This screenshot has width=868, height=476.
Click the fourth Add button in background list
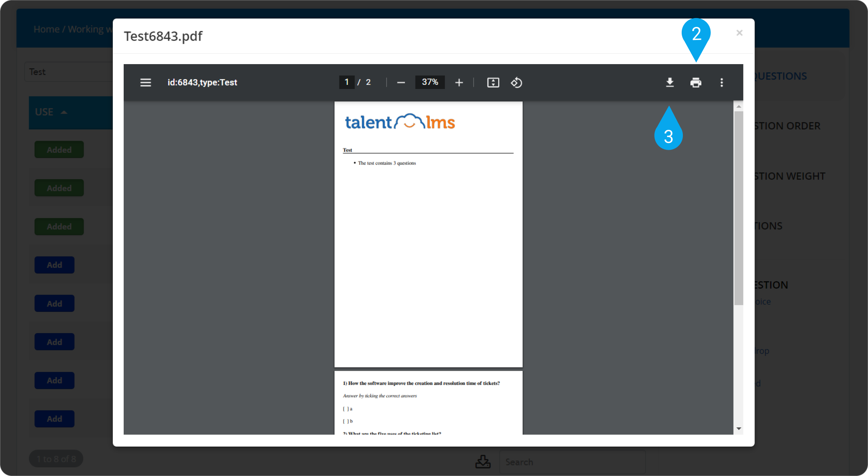(54, 380)
